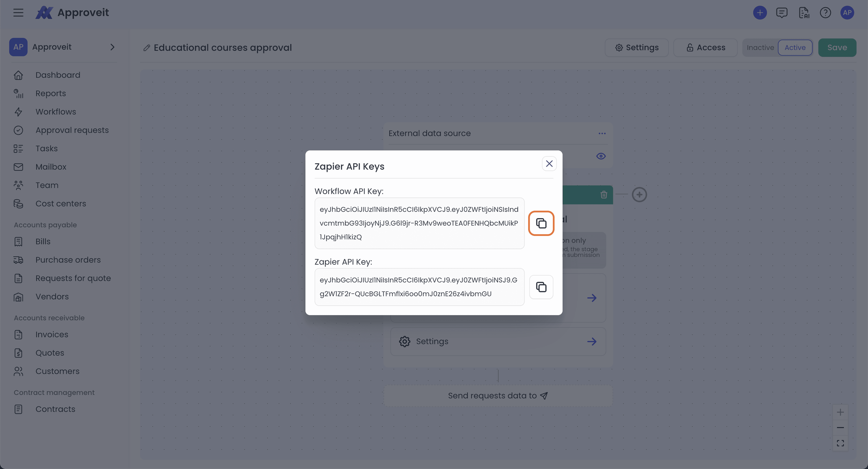Click the pencil edit workflow name icon
The width and height of the screenshot is (868, 469).
coord(147,48)
